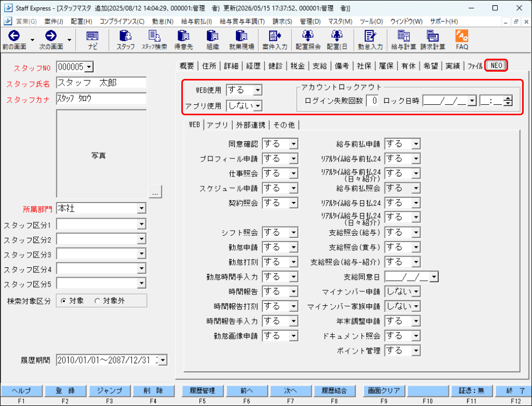Image resolution: width=532 pixels, height=406 pixels.
Task: Click the ログイン失敗回数 field
Action: 372,101
